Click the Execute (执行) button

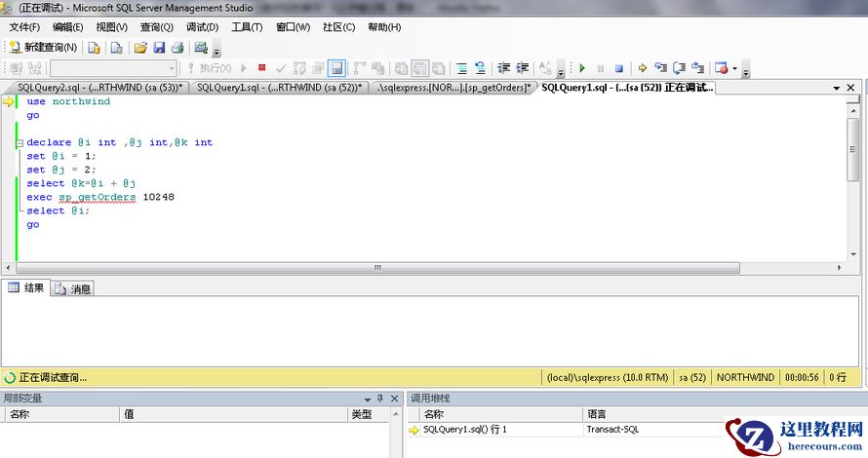(210, 68)
